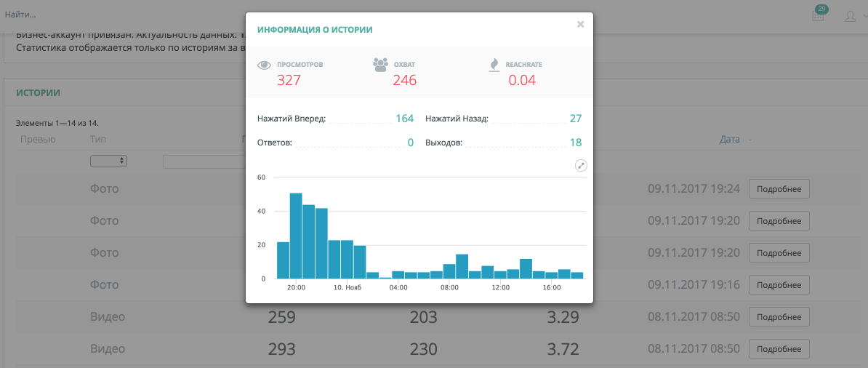
Task: Select the tallest bar in the histogram
Action: [x=296, y=236]
